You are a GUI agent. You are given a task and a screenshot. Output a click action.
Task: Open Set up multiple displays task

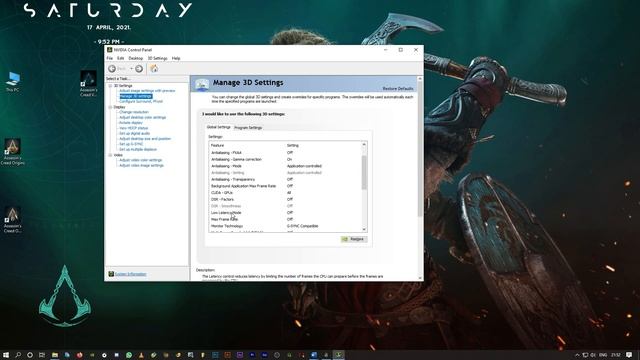138,149
